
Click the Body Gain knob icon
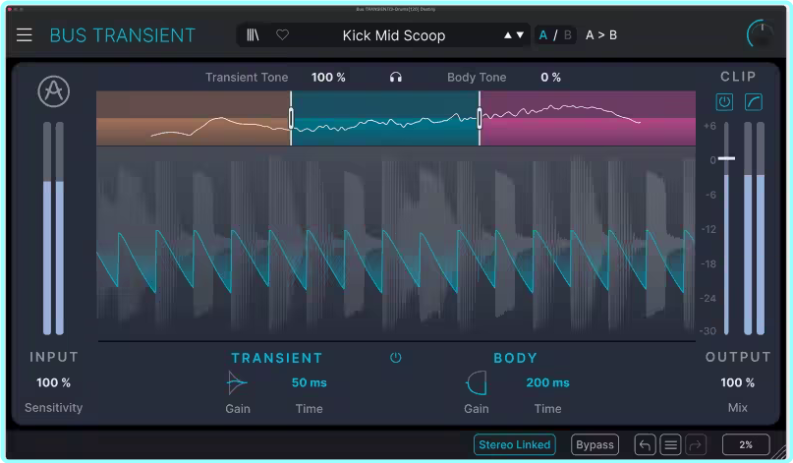pyautogui.click(x=476, y=383)
